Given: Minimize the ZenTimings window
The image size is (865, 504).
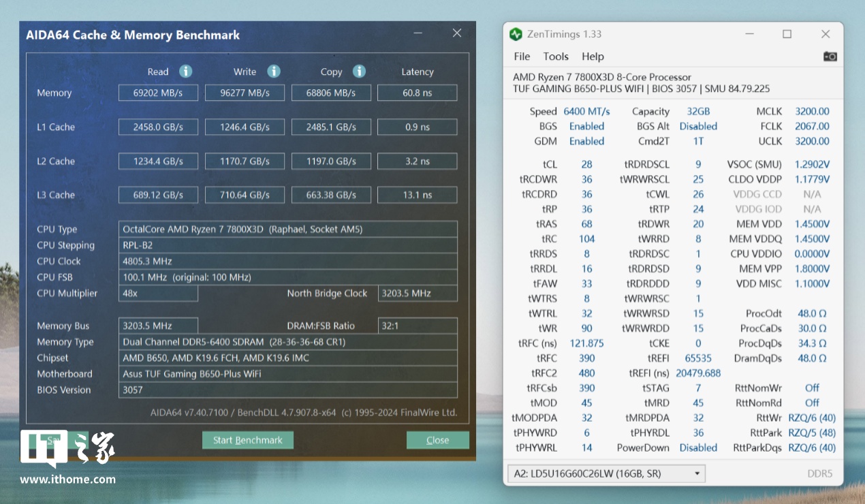Looking at the screenshot, I should point(749,34).
